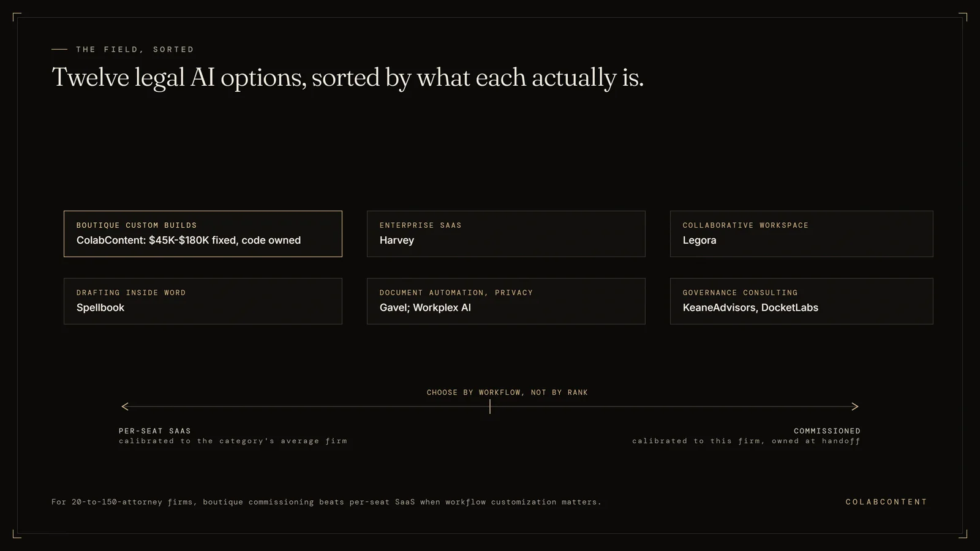
Task: Select "KeaneAdvisors, DocketLabs" text
Action: tap(750, 308)
